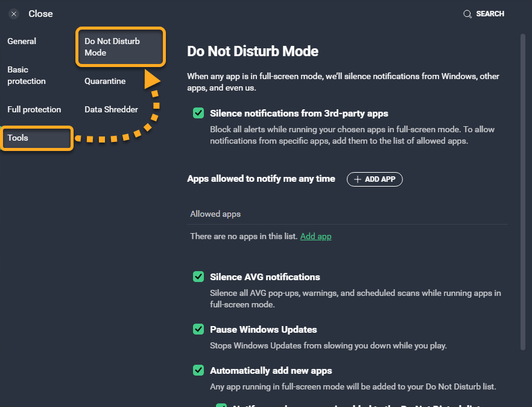The width and height of the screenshot is (532, 407).
Task: Click the Close text label
Action: [40, 14]
